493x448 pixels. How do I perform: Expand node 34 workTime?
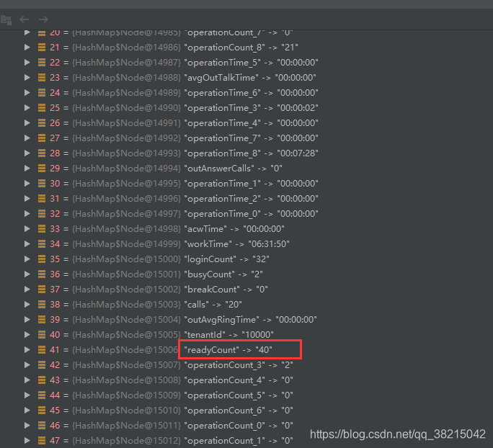click(27, 243)
